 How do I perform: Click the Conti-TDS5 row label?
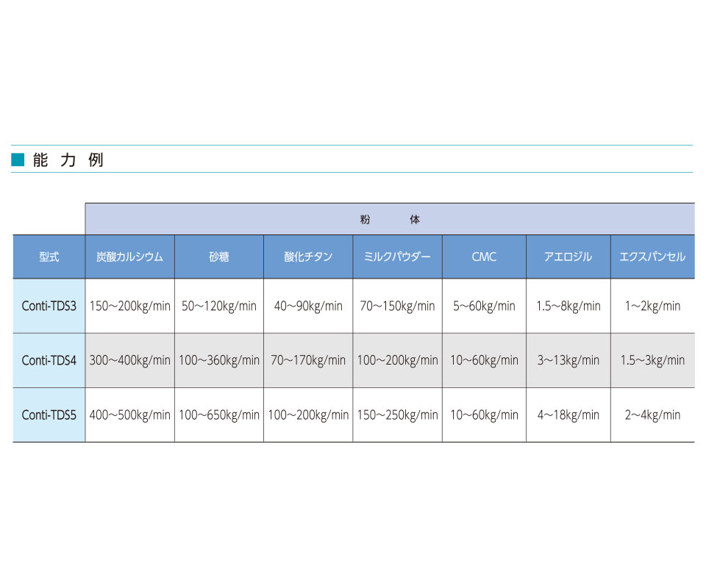tap(49, 415)
